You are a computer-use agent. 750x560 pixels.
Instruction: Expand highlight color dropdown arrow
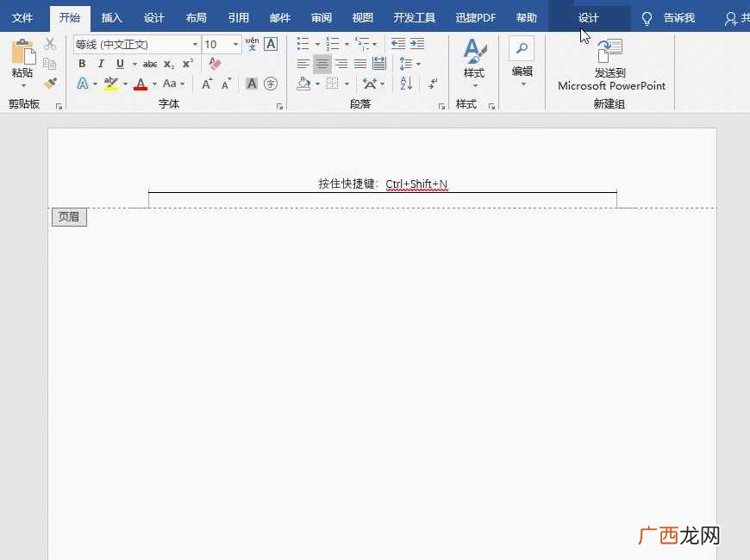(x=125, y=84)
